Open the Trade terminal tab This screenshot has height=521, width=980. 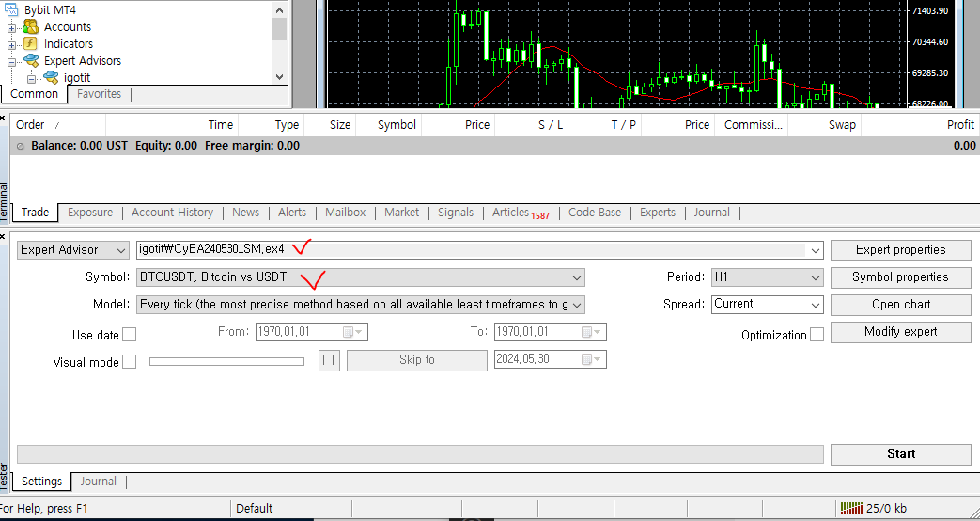pos(35,212)
